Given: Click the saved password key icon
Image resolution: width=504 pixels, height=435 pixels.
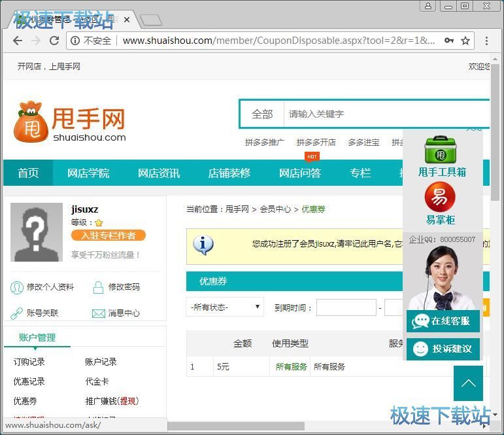Looking at the screenshot, I should 449,41.
